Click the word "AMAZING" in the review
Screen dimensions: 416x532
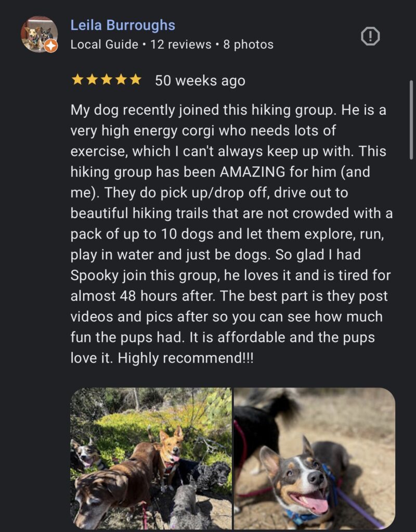click(252, 172)
